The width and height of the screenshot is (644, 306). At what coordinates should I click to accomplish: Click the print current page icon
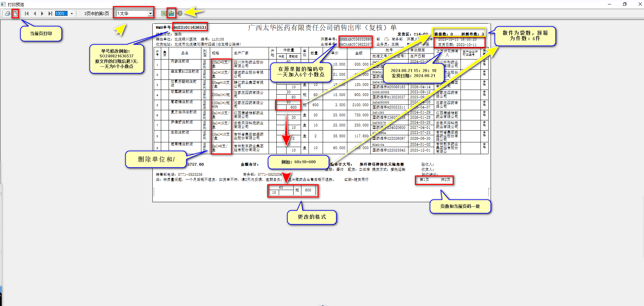15,14
